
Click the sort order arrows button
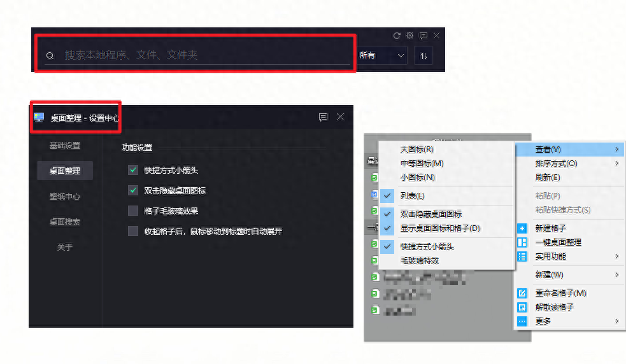pos(423,56)
